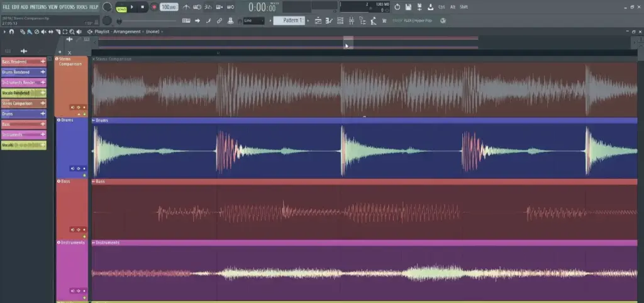
Task: Click the Record button
Action: pyautogui.click(x=154, y=7)
